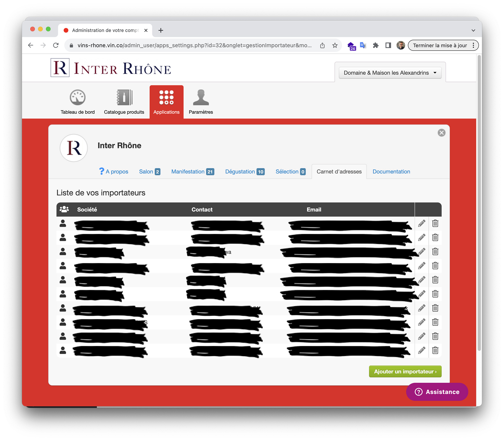Delete the ninth importer row via trash icon

[435, 336]
